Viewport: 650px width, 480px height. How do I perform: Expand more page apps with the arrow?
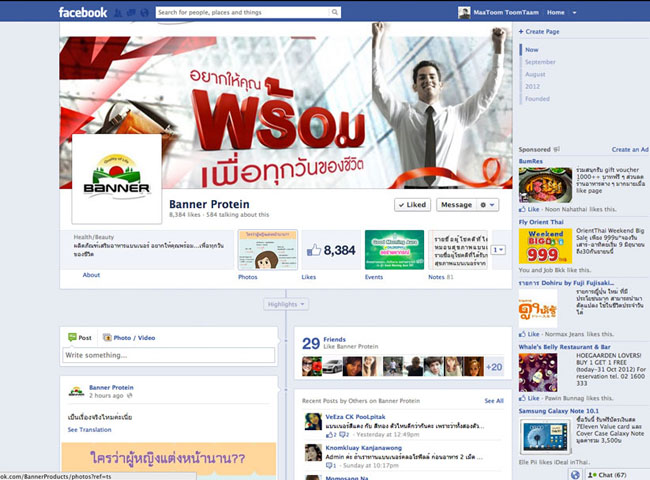tap(499, 250)
